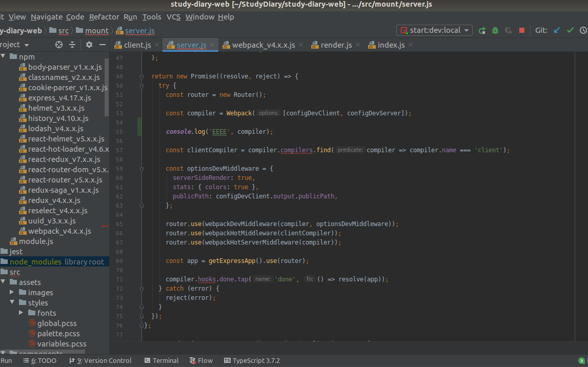Open the start:dev:local run configuration dropdown
The width and height of the screenshot is (588, 367).
(434, 30)
